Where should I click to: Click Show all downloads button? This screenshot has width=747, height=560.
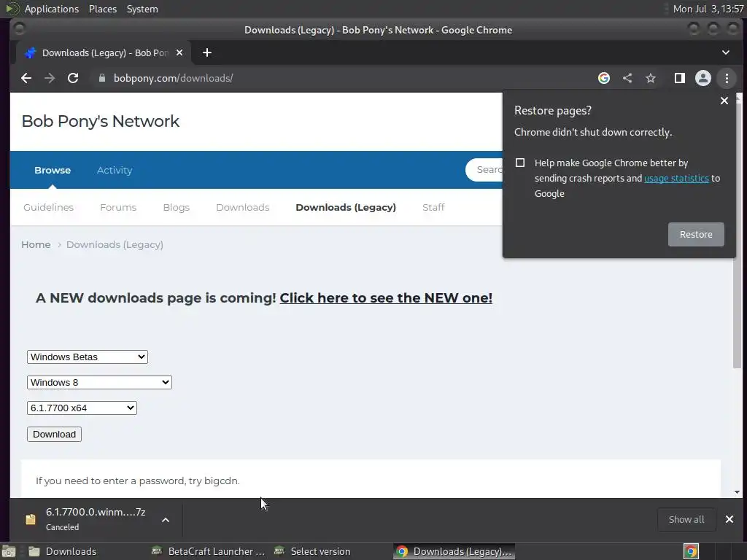[x=686, y=519]
